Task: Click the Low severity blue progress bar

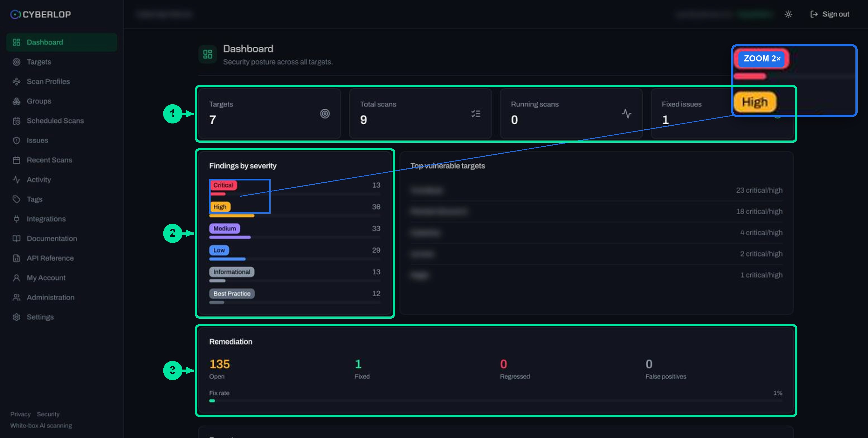Action: [227, 259]
